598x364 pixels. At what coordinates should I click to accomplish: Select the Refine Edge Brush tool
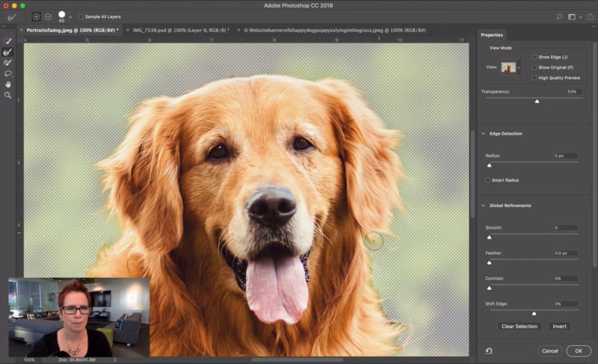7,52
